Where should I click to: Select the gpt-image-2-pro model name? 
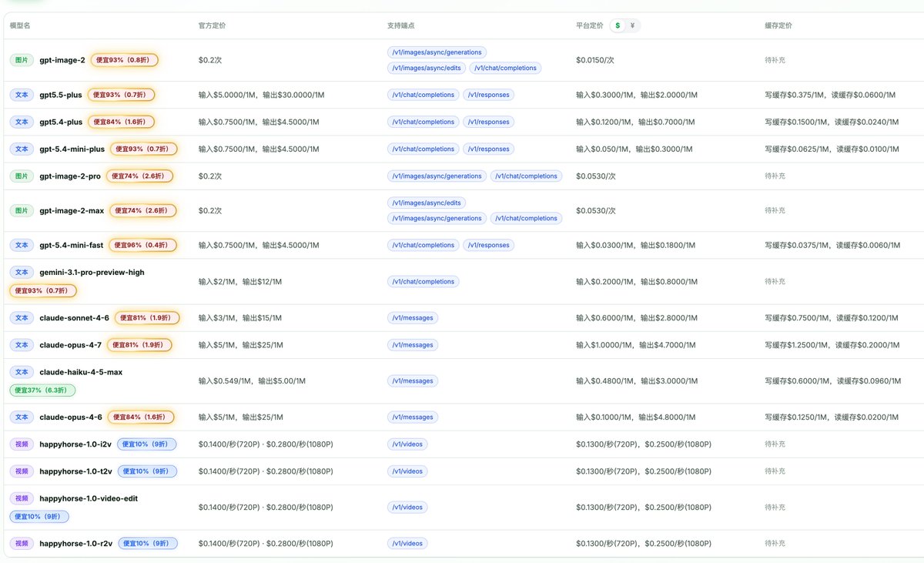click(70, 176)
